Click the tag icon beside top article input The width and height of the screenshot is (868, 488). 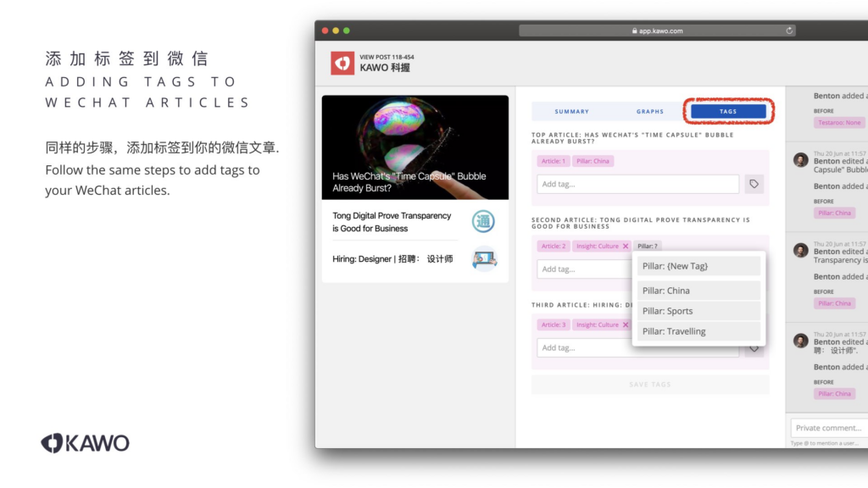(x=754, y=184)
